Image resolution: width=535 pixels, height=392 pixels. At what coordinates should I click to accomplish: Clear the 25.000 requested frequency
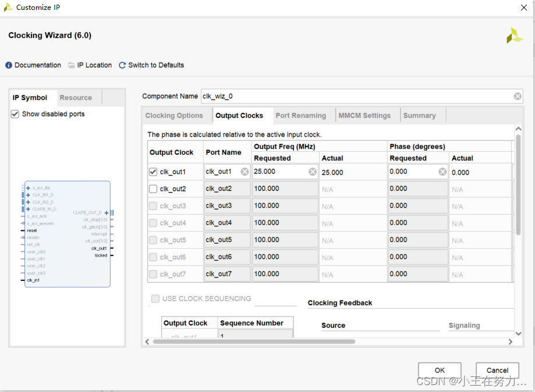pos(313,172)
